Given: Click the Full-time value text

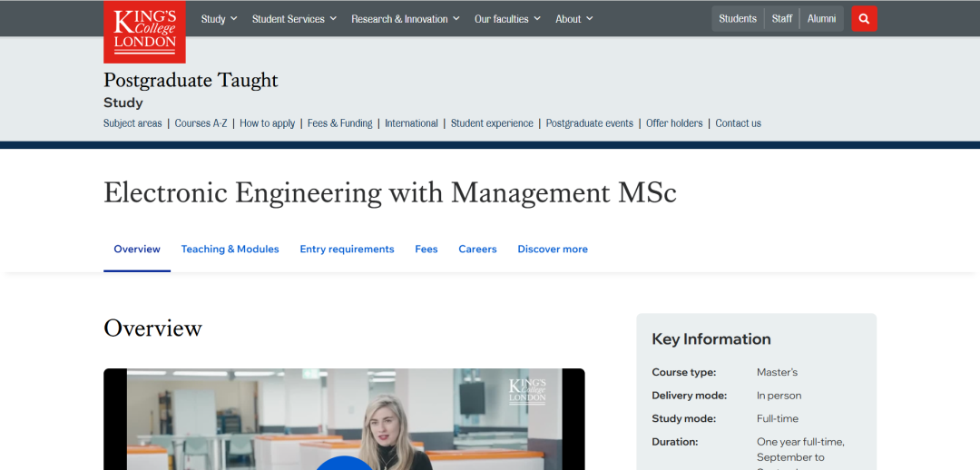Looking at the screenshot, I should tap(778, 418).
